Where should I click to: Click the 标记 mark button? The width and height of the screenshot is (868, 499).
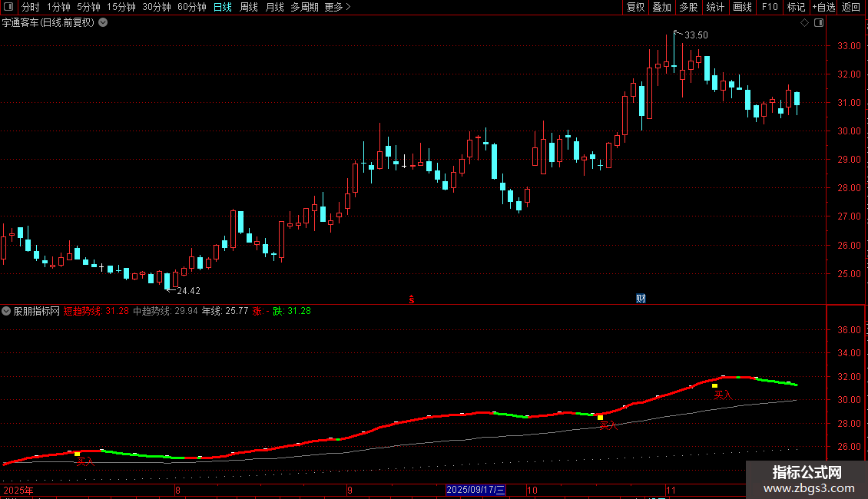click(x=796, y=7)
